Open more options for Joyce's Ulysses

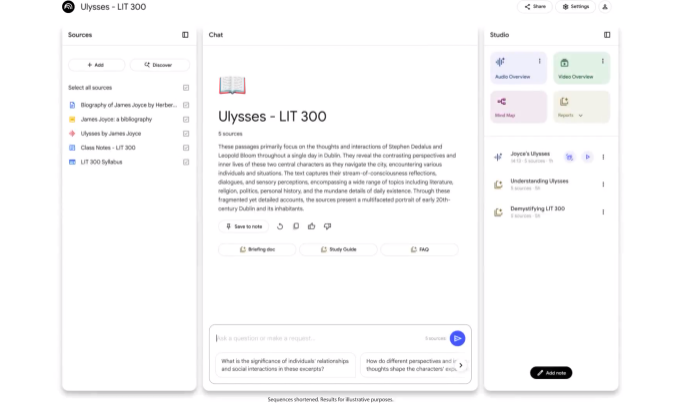(x=603, y=157)
